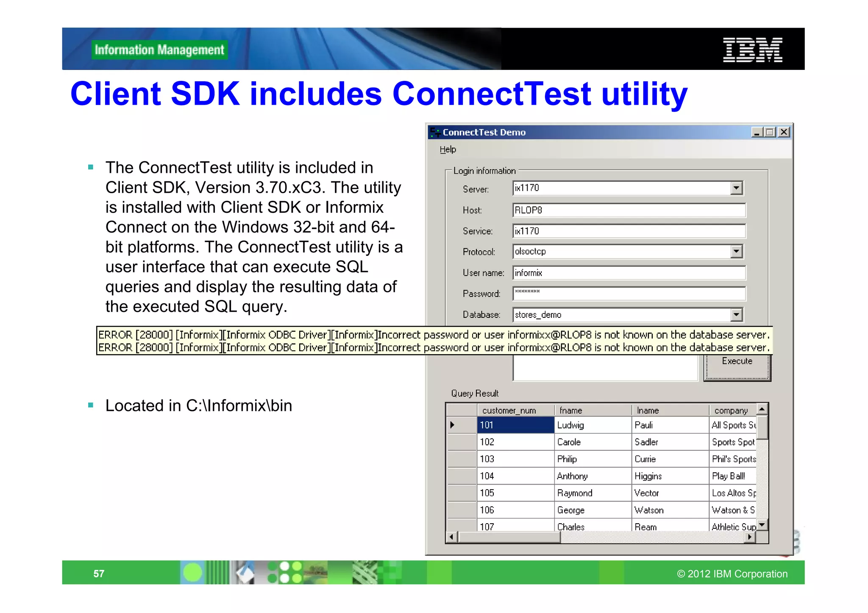This screenshot has width=868, height=613.
Task: Click the Information Management banner label
Action: coord(159,50)
